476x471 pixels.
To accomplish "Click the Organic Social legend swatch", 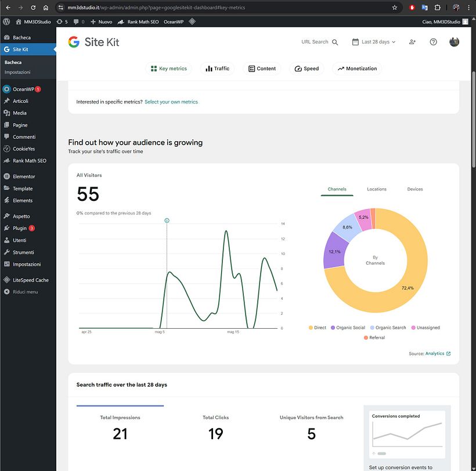I will (x=333, y=328).
